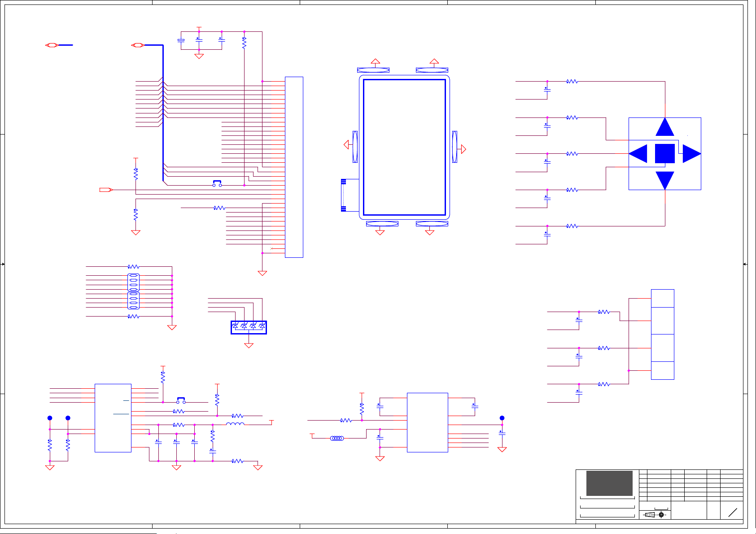
Task: Click the up arrow of the navigation pad
Action: [x=664, y=127]
